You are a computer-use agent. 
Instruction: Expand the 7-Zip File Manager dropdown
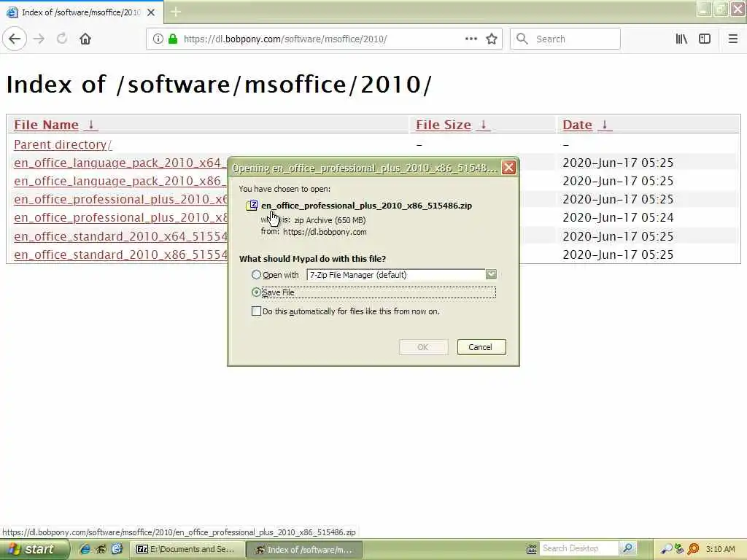coord(491,274)
